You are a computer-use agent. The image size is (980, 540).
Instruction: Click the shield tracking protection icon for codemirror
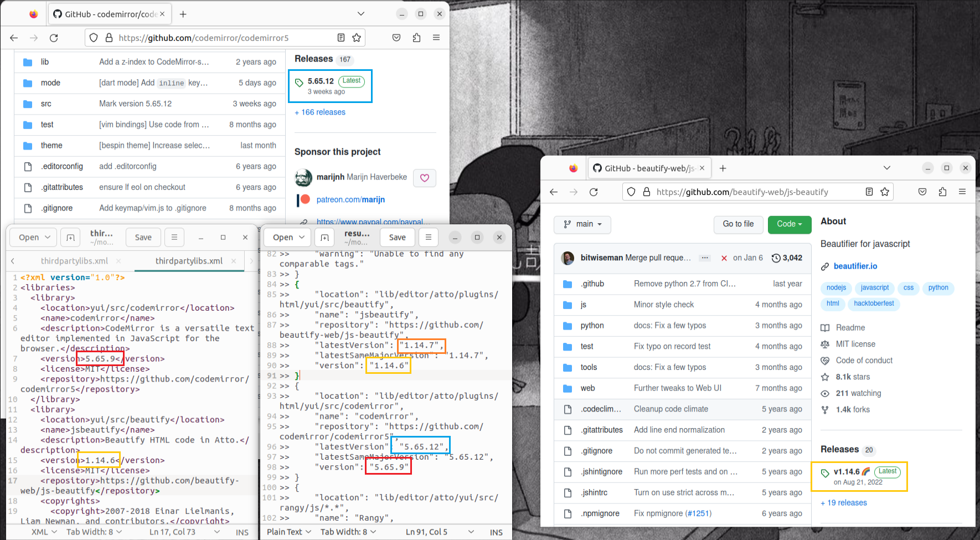pyautogui.click(x=94, y=38)
